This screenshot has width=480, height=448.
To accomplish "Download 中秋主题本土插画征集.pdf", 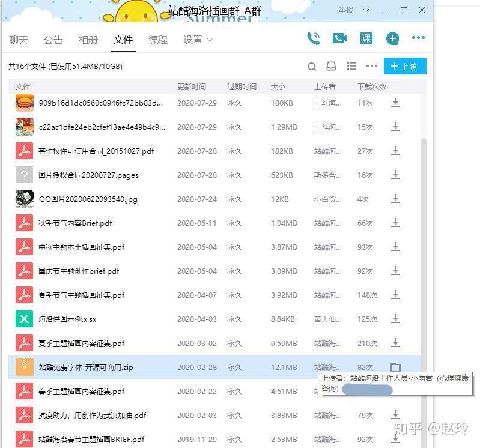I will pos(395,247).
